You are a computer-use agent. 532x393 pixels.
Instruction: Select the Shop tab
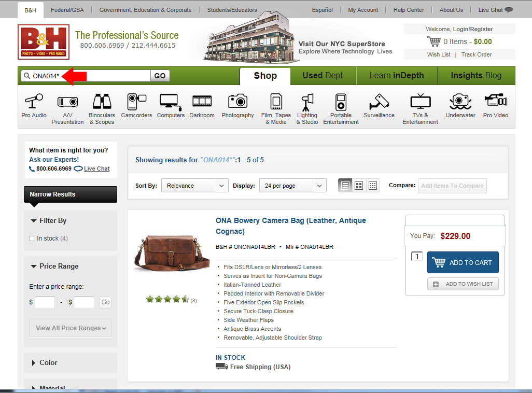click(x=265, y=76)
